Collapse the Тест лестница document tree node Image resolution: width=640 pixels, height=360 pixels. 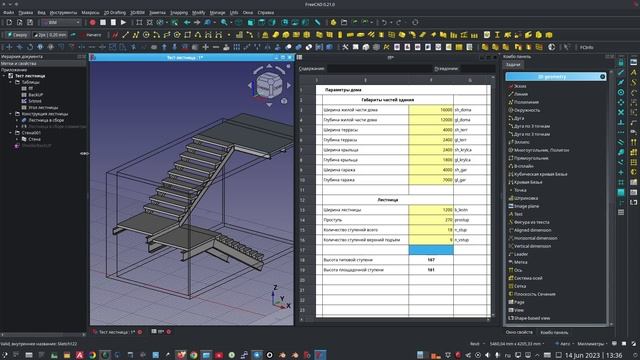(4, 76)
